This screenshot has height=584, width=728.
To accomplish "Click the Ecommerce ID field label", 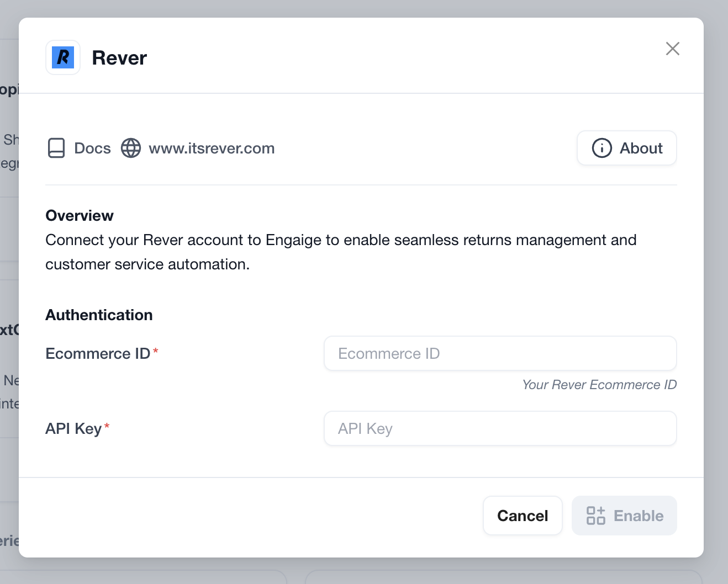I will coord(98,353).
